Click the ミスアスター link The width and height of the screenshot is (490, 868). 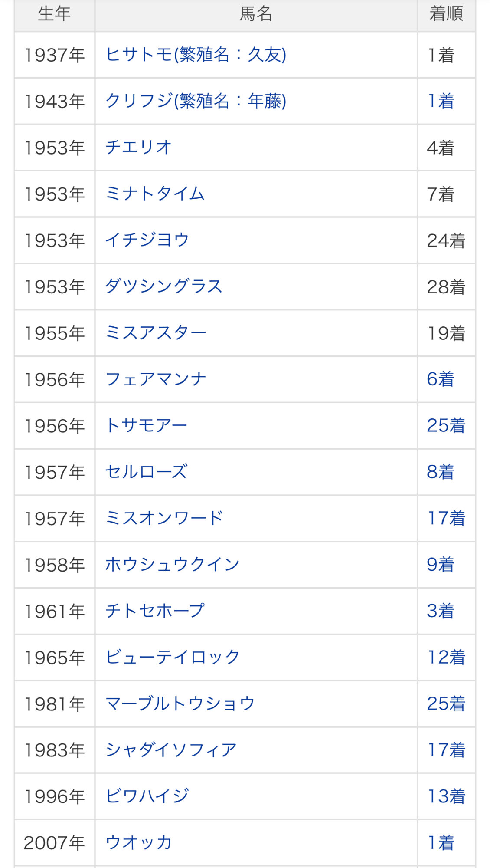click(156, 333)
